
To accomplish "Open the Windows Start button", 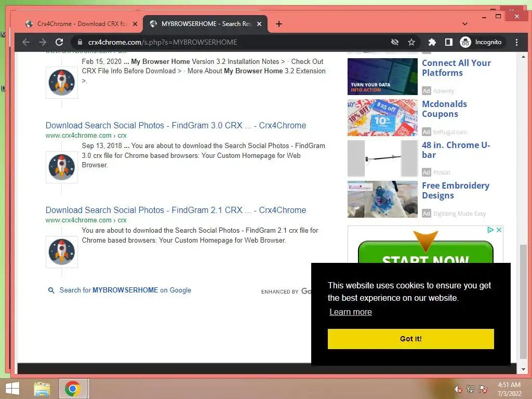I will 12,389.
